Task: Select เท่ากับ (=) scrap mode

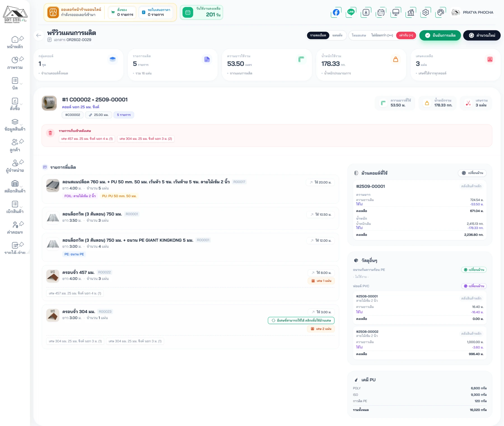Action: click(x=406, y=35)
